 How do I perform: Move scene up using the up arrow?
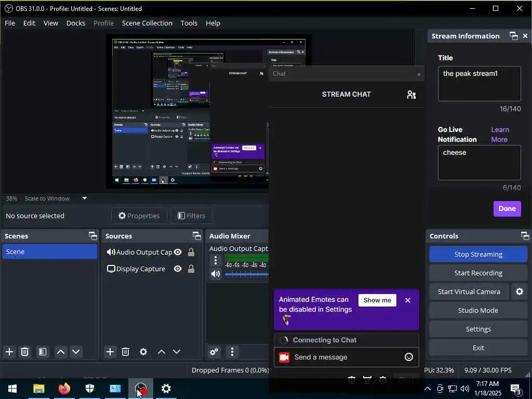61,352
